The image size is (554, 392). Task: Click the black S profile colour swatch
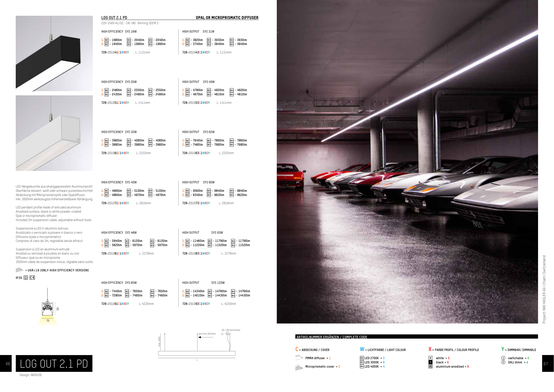point(431,362)
